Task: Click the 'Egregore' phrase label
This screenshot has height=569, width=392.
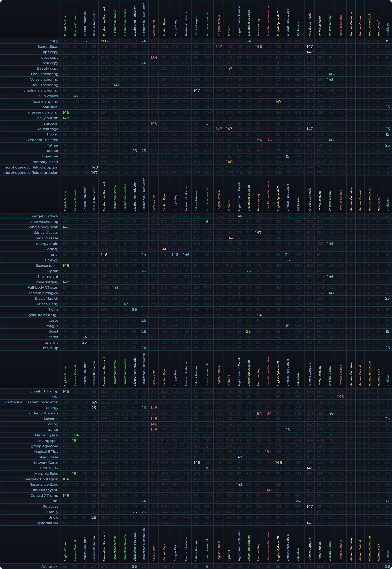Action: 50,156
